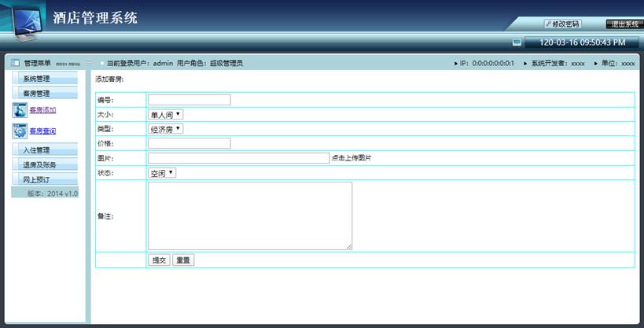Click the small monitor icon beside the clock
Viewport: 644px width, 328px height.
pos(517,42)
